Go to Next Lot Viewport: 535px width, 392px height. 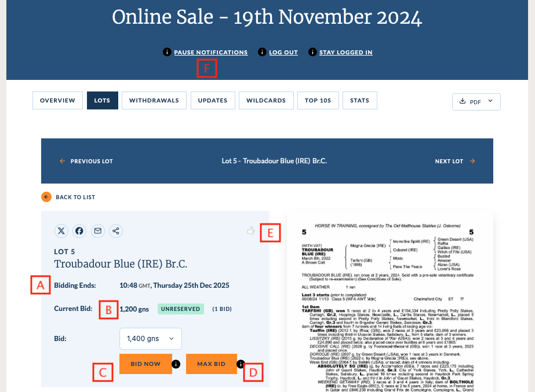[454, 161]
